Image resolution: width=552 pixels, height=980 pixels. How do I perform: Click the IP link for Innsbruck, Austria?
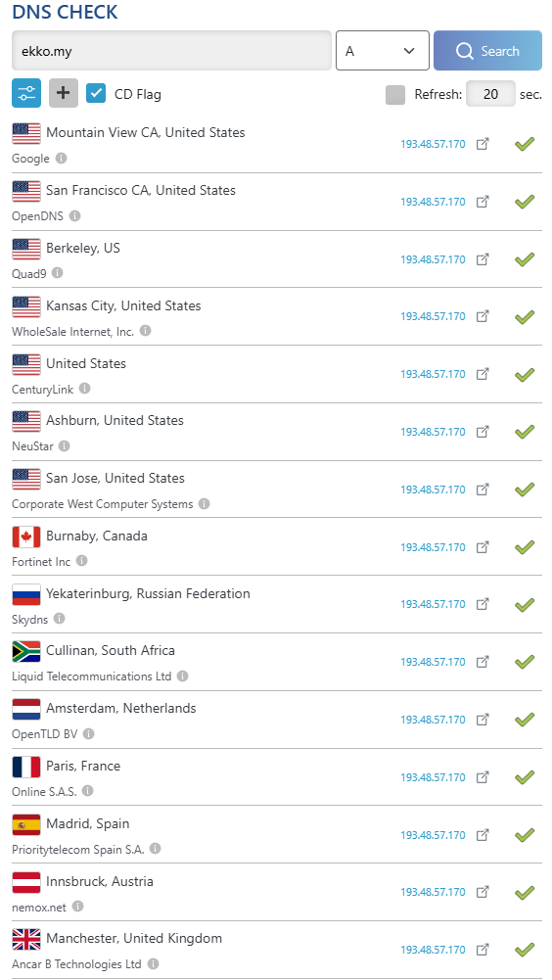pos(434,893)
